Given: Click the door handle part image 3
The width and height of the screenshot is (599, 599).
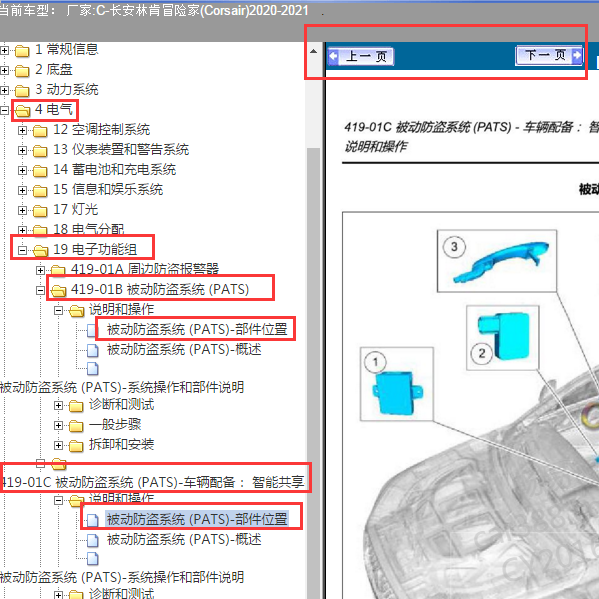Looking at the screenshot, I should [497, 261].
